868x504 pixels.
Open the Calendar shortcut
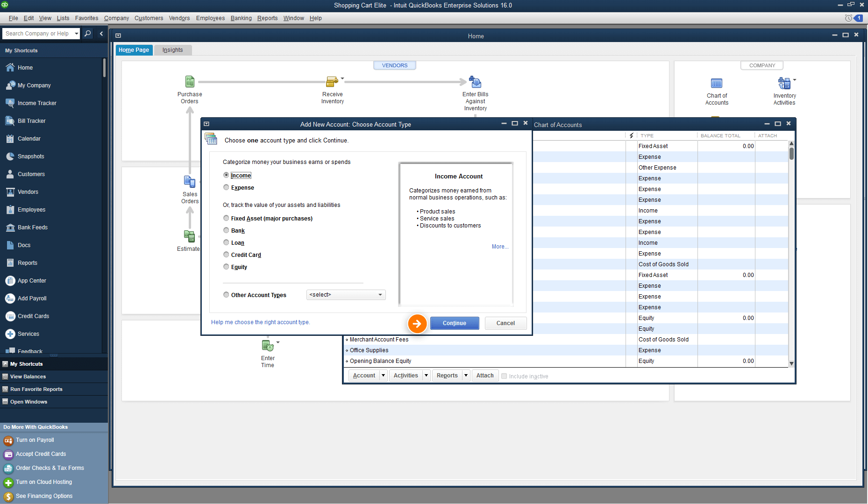29,139
